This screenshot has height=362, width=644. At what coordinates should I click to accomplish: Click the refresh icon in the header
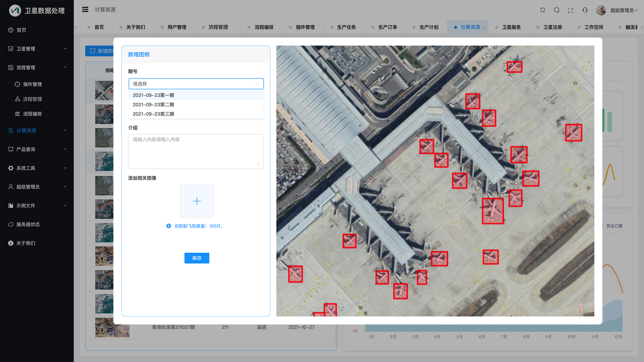(542, 10)
